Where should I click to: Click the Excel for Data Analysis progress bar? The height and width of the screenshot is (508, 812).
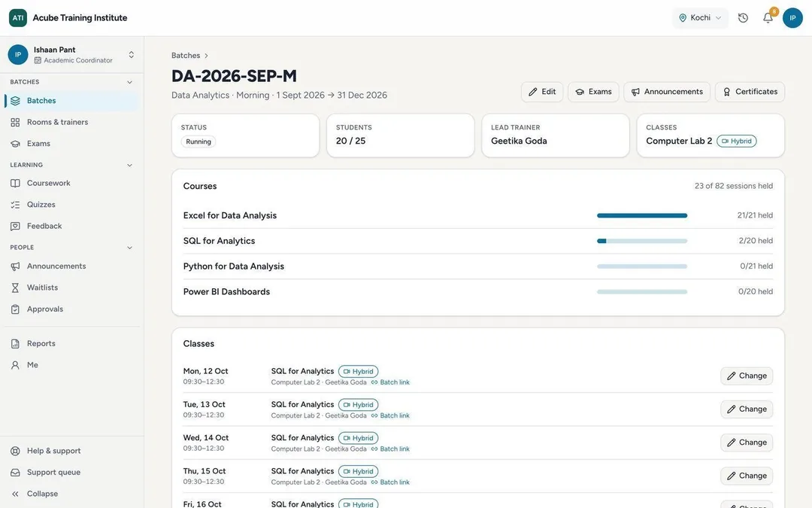tap(641, 216)
